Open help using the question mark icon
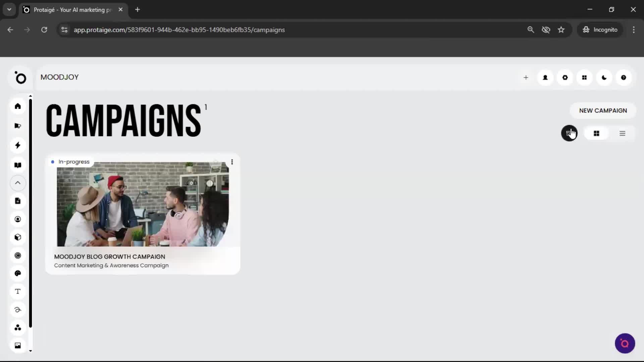 coord(624,77)
